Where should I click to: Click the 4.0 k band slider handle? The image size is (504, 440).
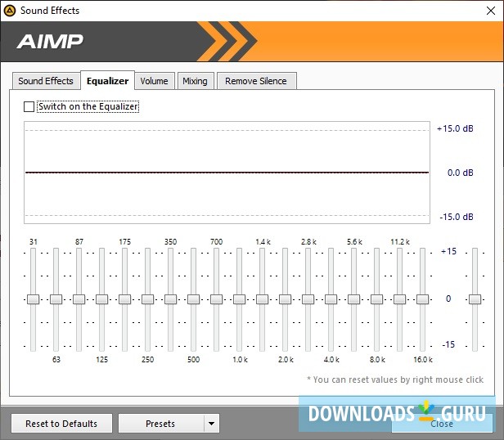331,299
